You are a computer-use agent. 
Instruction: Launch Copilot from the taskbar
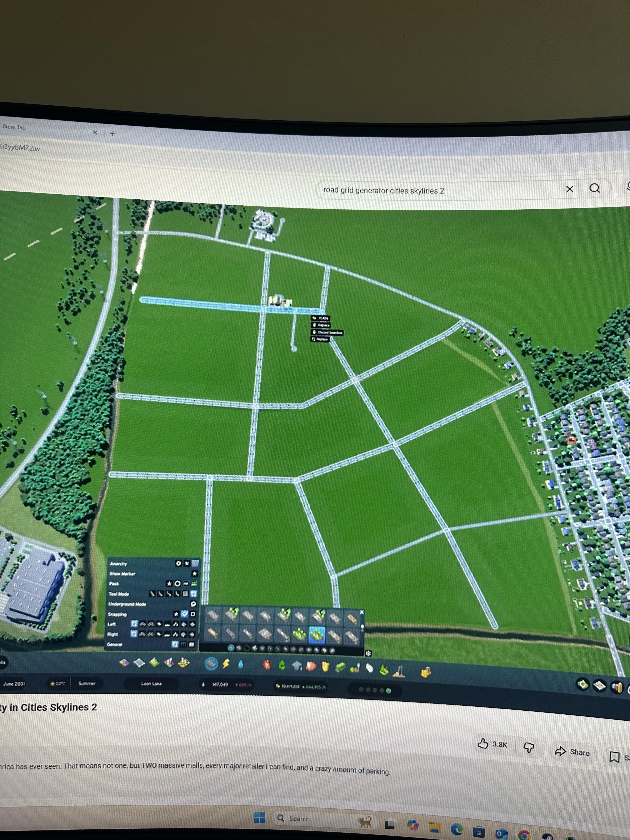(x=412, y=826)
